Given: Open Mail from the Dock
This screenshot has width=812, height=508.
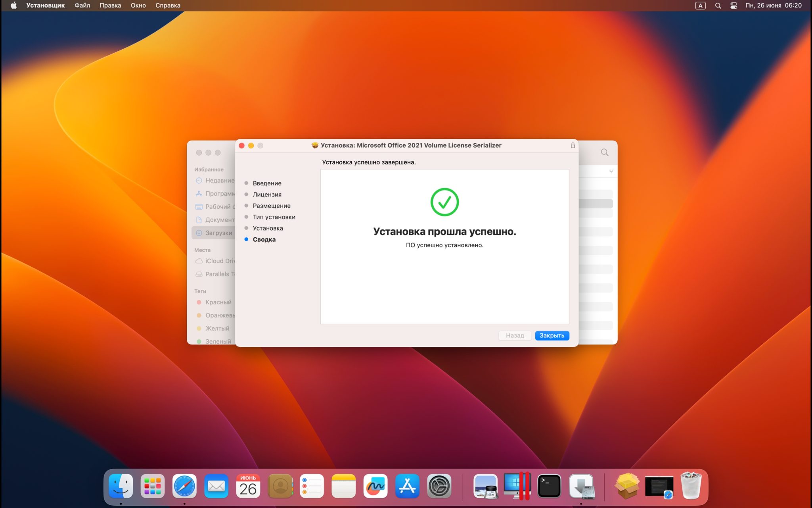Looking at the screenshot, I should [216, 486].
